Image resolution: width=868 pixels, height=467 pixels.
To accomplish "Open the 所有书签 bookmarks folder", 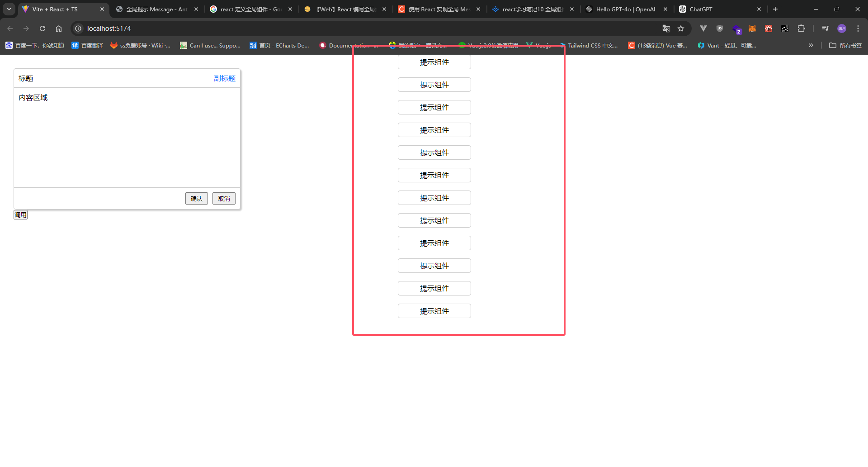I will point(845,45).
